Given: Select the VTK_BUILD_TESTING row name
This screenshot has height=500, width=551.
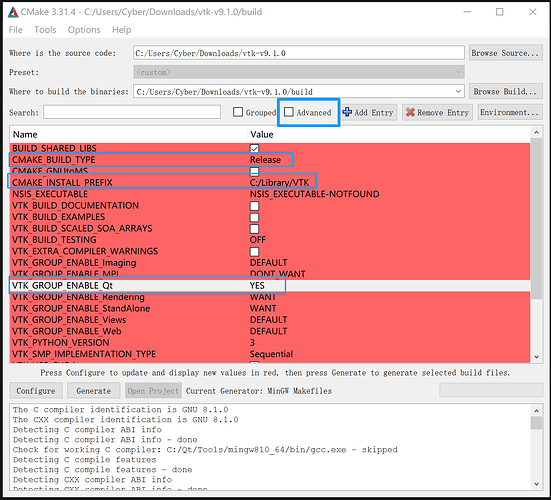Looking at the screenshot, I should point(54,240).
